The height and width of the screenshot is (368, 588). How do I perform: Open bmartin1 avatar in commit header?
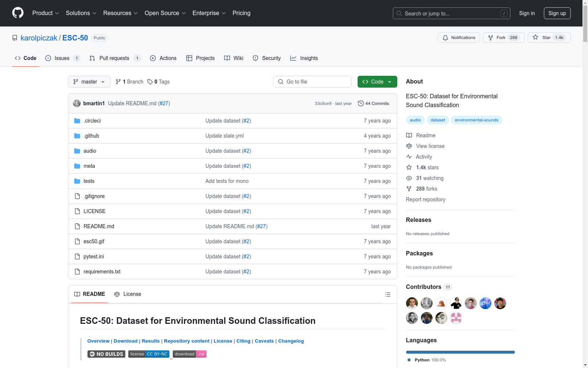77,103
